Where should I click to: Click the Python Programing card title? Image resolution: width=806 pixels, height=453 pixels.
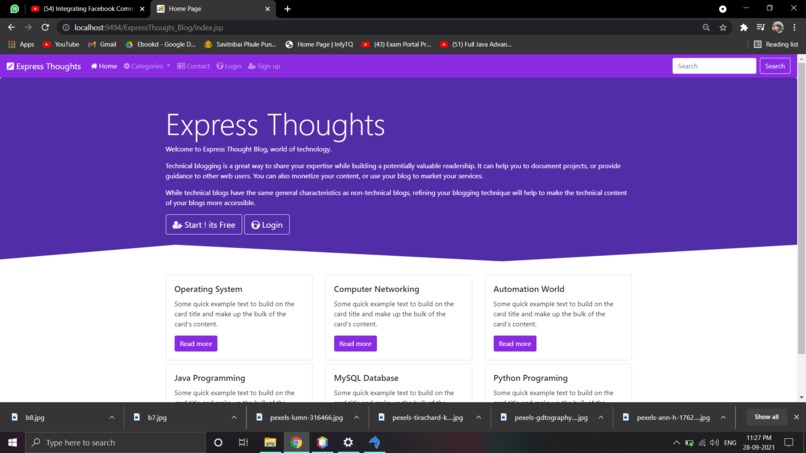click(530, 378)
